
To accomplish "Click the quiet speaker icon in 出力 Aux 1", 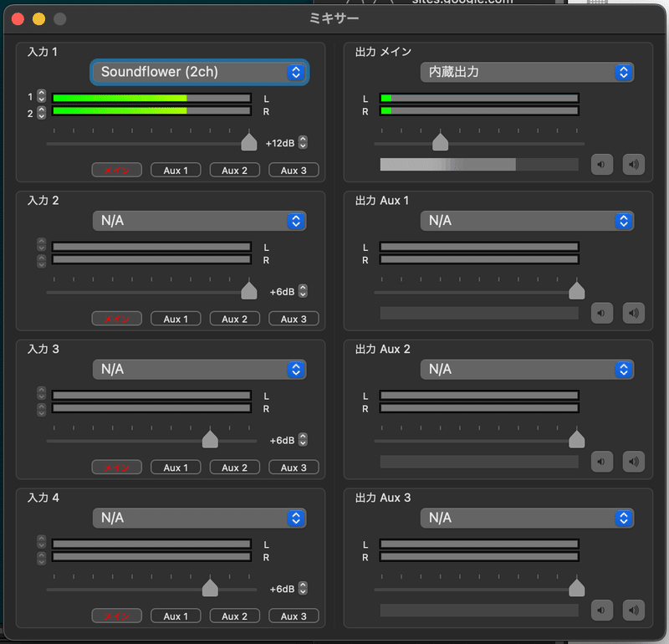I will (601, 313).
